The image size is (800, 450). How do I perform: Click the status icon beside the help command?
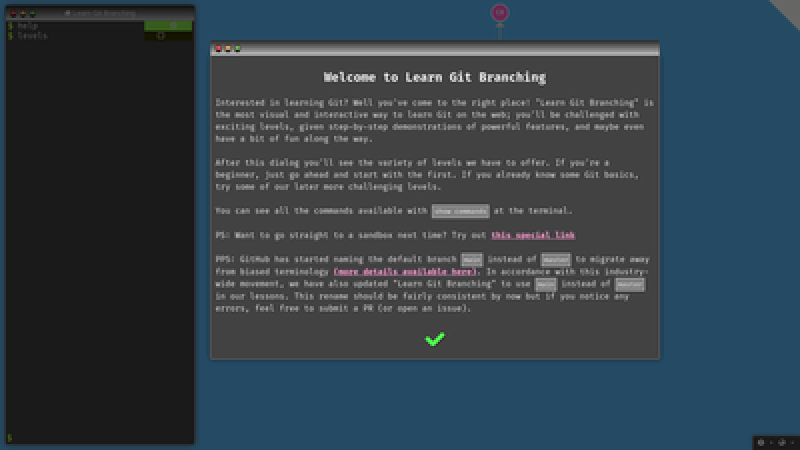pos(173,26)
